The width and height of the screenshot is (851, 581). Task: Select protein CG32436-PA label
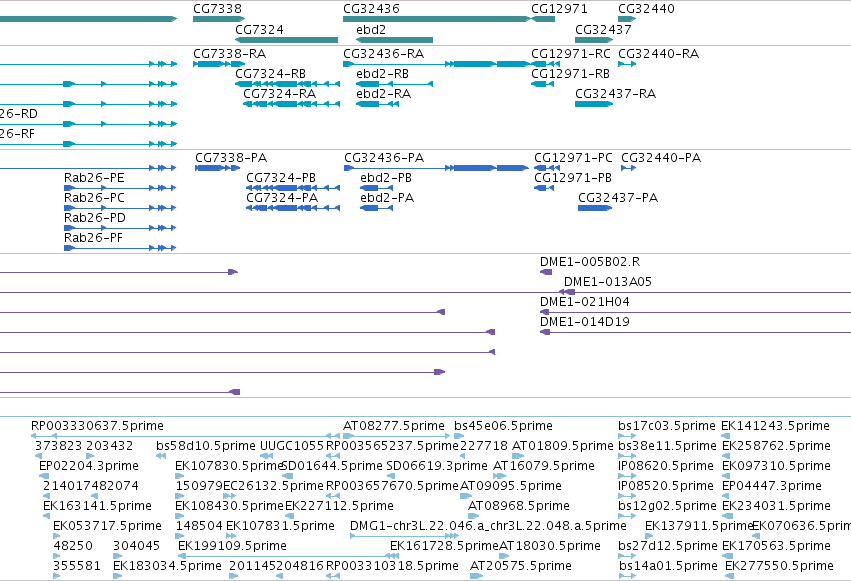tap(384, 158)
